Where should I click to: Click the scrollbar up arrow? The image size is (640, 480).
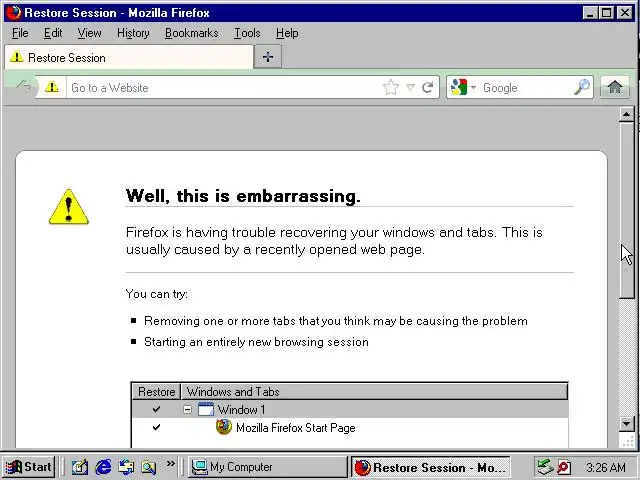[626, 114]
